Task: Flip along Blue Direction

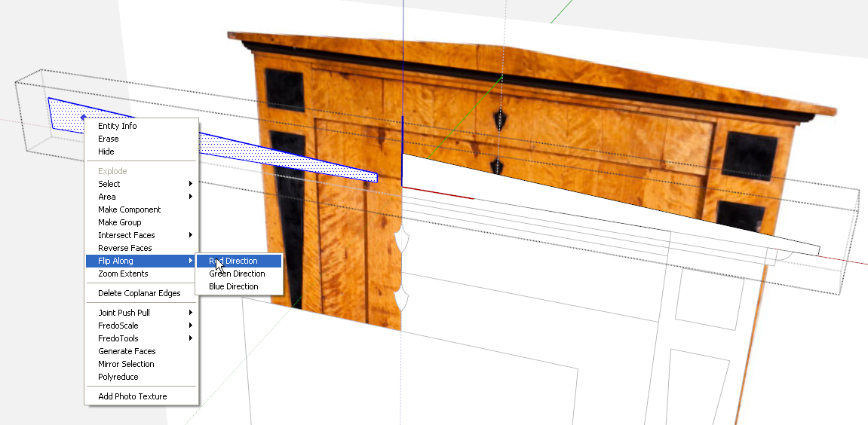Action: [239, 286]
